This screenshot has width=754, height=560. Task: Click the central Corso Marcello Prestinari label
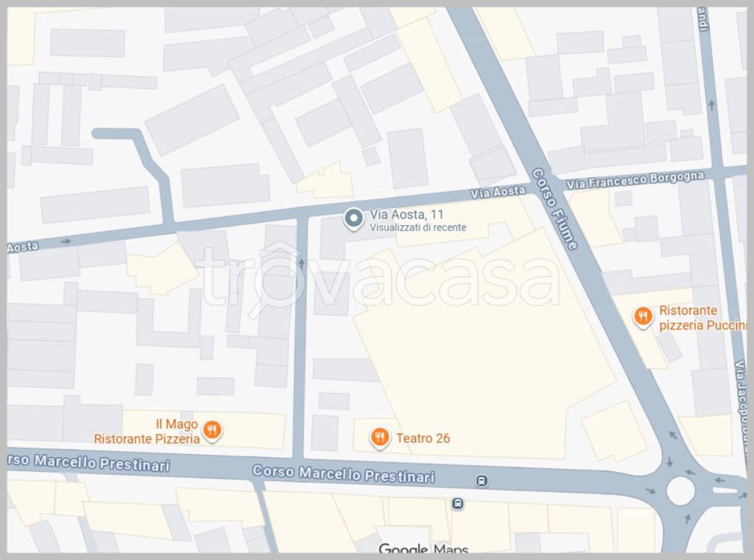344,474
